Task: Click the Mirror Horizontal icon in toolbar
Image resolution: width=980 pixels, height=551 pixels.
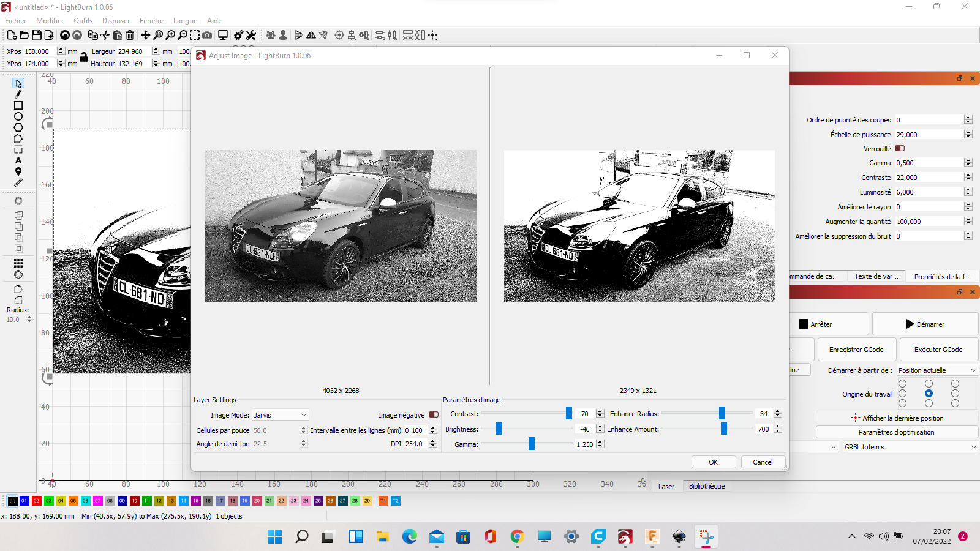Action: click(311, 35)
